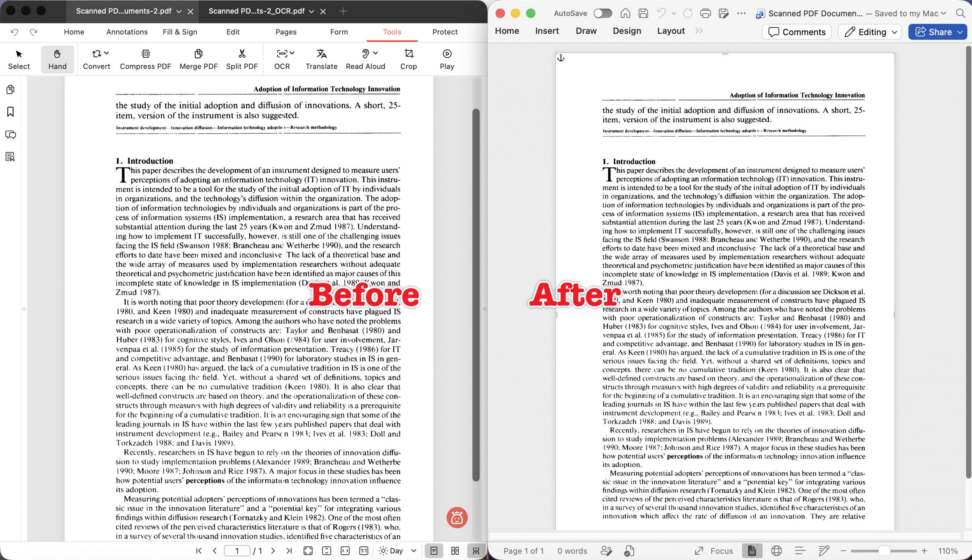Image resolution: width=972 pixels, height=560 pixels.
Task: Select the Hand tool in the PDF toolbar
Action: coord(57,59)
